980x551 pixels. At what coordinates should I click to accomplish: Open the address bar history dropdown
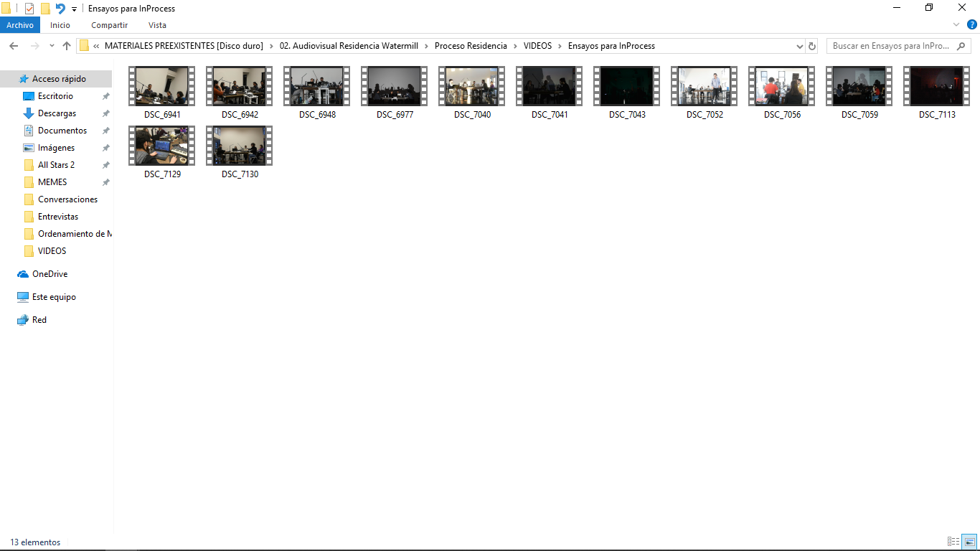[800, 46]
